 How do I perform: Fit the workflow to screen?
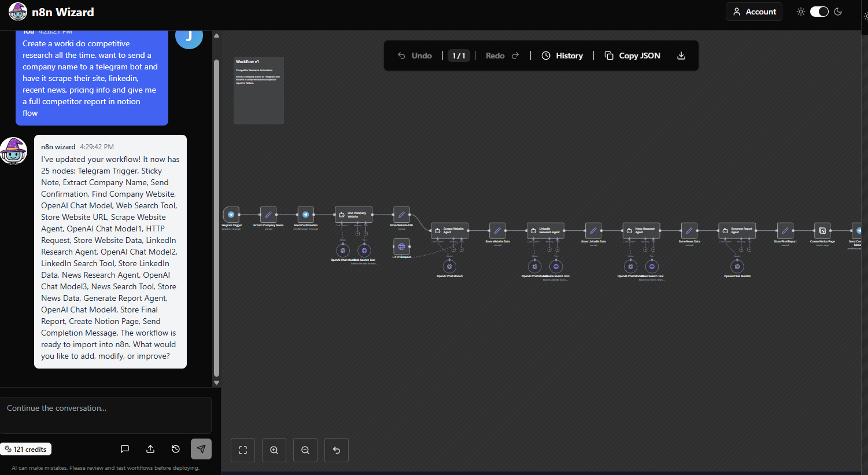click(x=242, y=450)
